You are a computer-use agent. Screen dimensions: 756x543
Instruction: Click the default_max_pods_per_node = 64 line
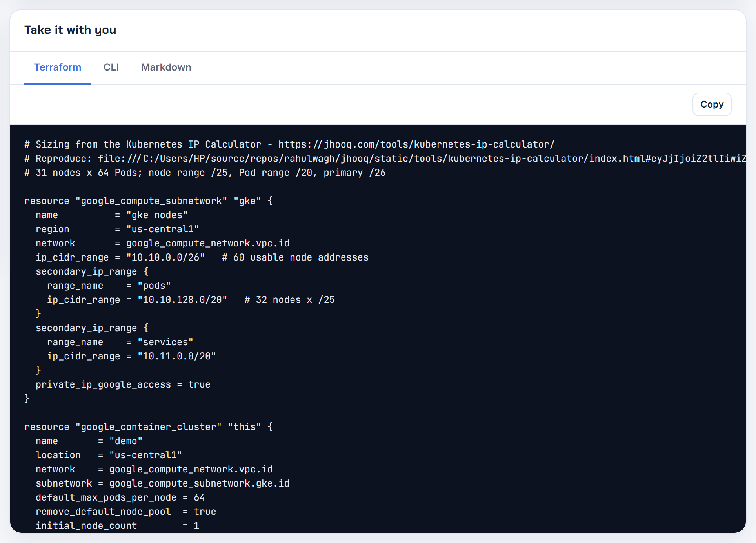pyautogui.click(x=120, y=497)
